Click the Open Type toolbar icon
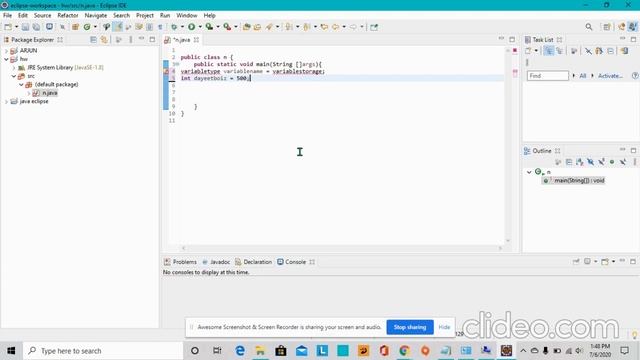Screen dimensions: 640x360 point(246,27)
